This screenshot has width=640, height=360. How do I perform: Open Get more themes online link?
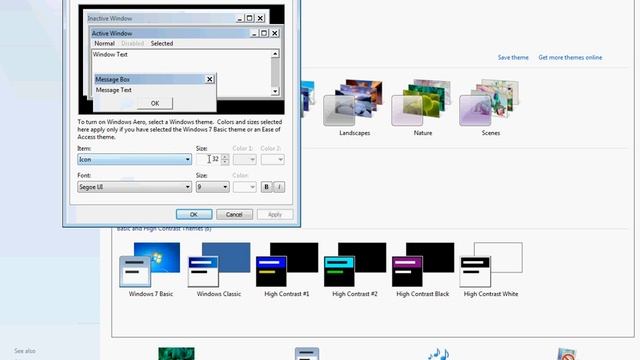coord(570,58)
